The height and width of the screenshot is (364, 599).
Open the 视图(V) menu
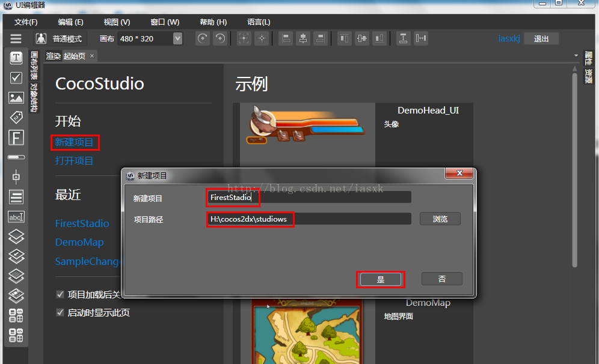pyautogui.click(x=117, y=22)
